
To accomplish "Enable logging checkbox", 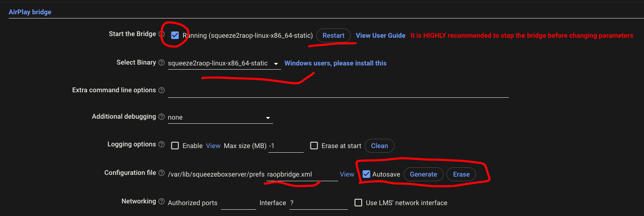I will pos(175,146).
